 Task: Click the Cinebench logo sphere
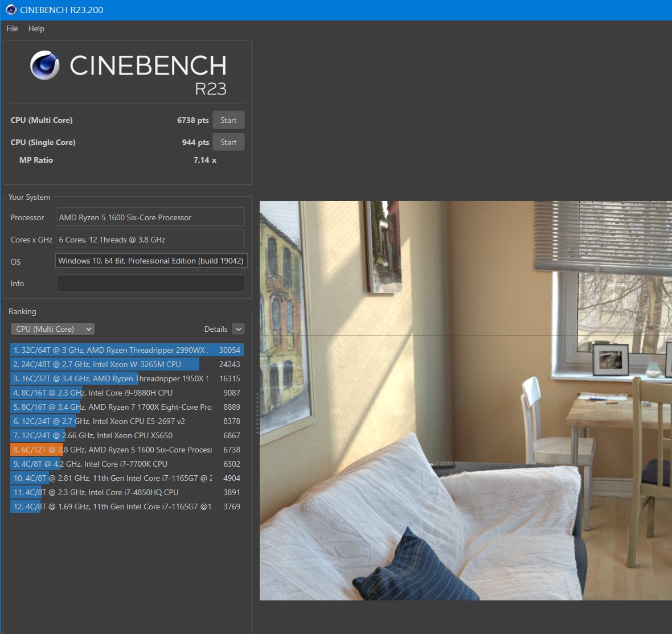point(44,65)
